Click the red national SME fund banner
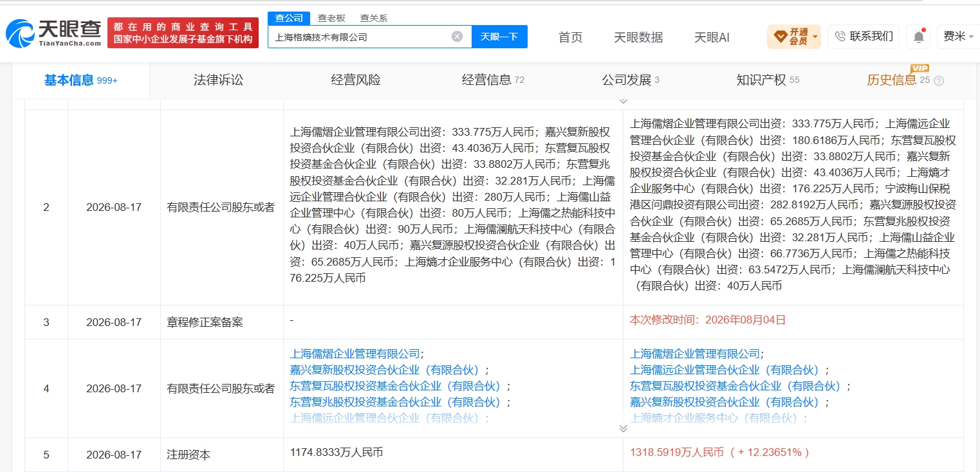The image size is (980, 472). click(183, 33)
